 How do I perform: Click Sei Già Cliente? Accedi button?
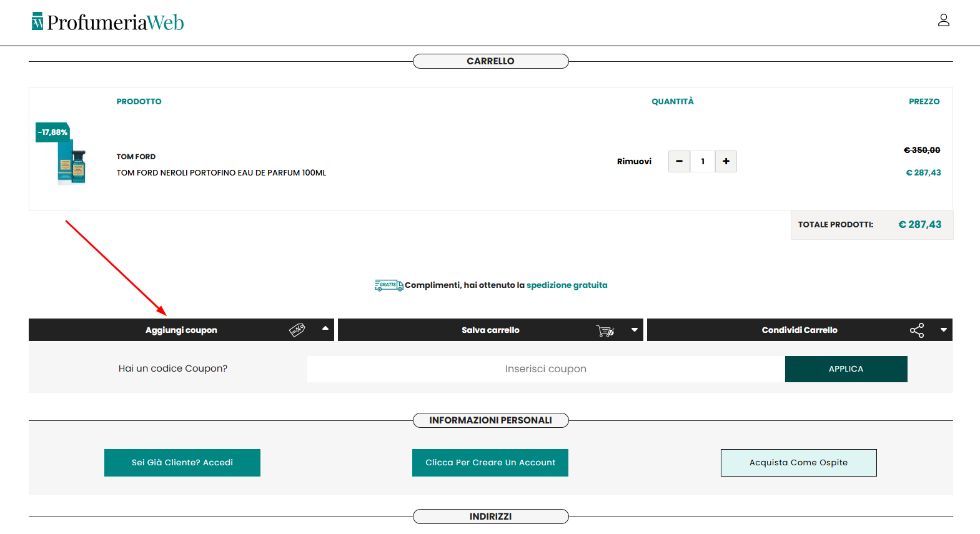[182, 463]
